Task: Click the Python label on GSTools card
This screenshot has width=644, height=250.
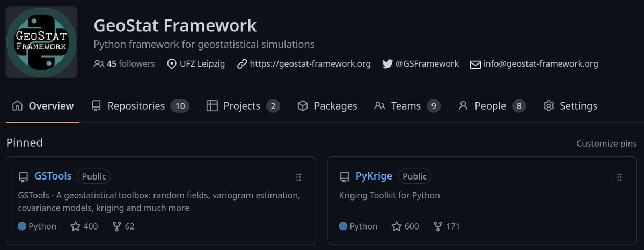Action: (x=42, y=226)
